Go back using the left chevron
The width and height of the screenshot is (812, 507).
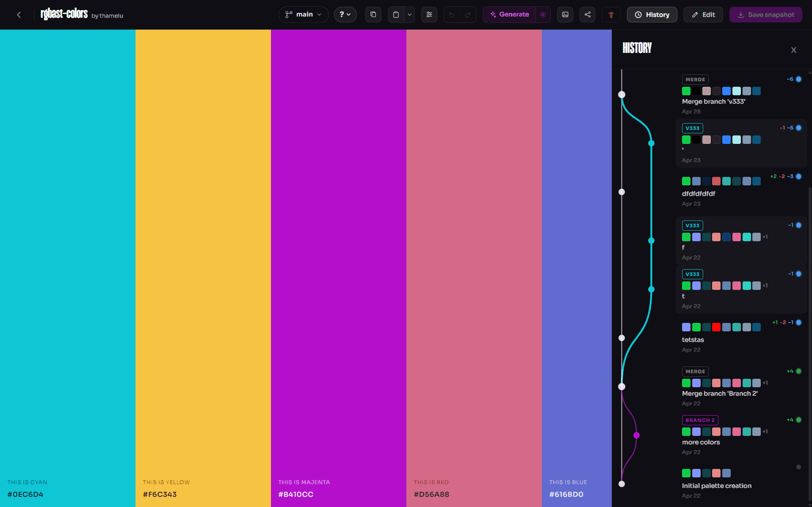tap(19, 15)
